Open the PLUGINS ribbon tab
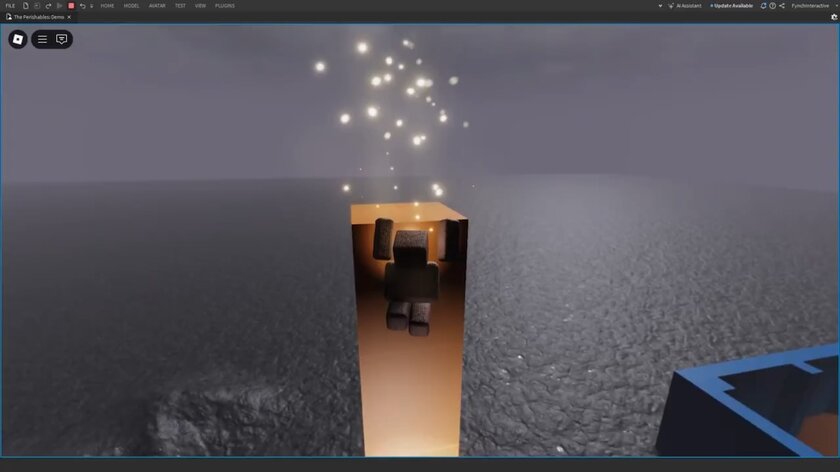This screenshot has height=472, width=840. click(x=225, y=6)
